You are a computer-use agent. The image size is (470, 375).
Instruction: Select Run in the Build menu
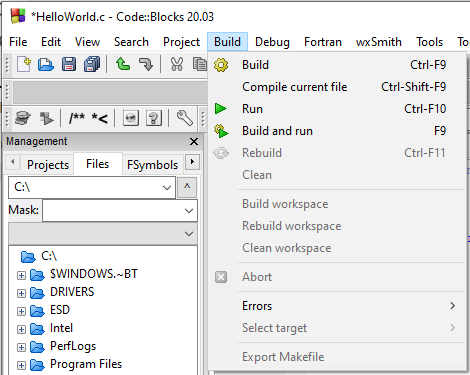[337, 109]
